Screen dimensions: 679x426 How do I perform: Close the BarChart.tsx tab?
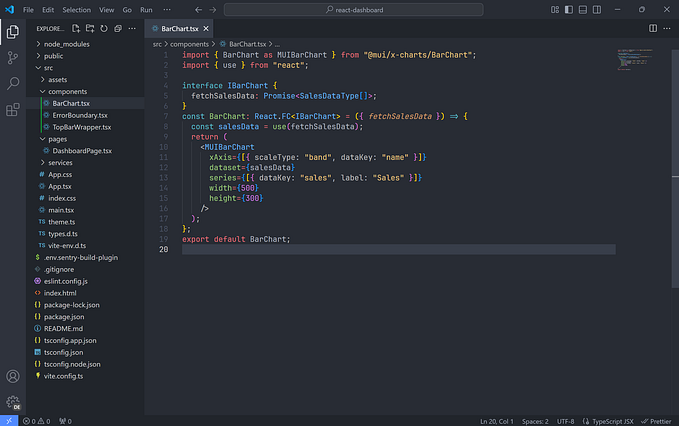(206, 29)
